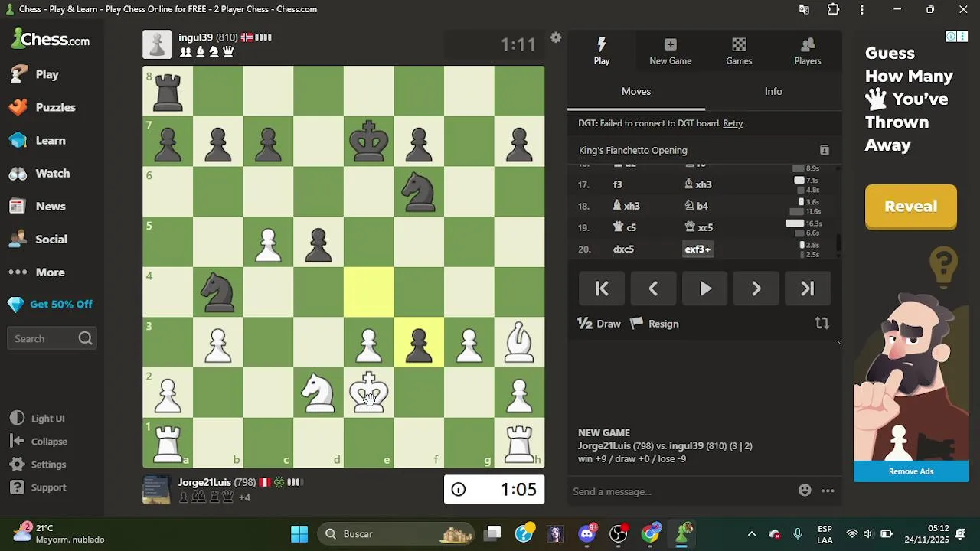980x551 pixels.
Task: Open ad info icon at top right
Action: (x=951, y=36)
